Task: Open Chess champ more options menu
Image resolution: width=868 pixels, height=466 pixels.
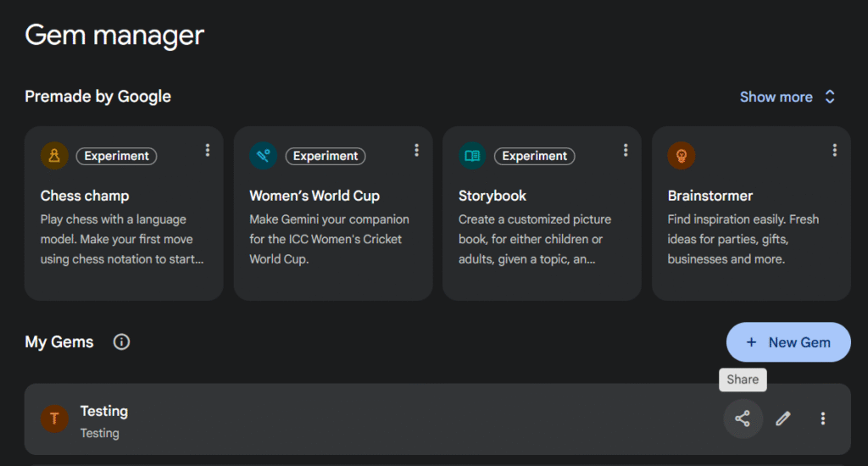Action: coord(208,150)
